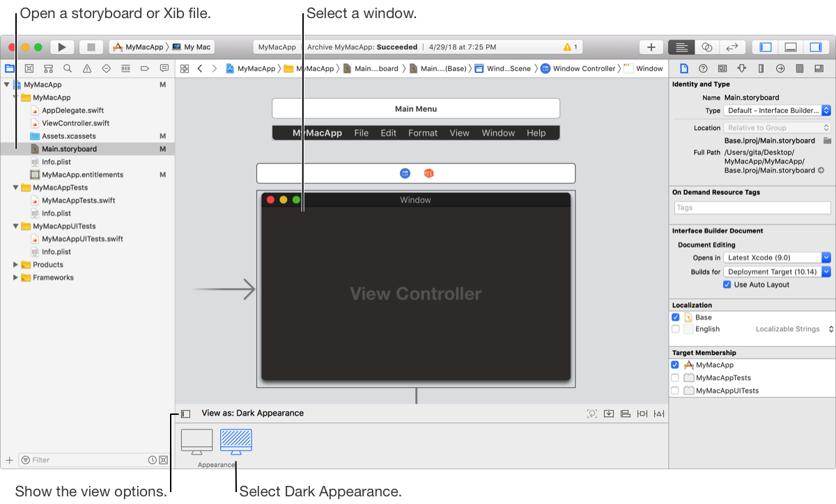
Task: Show the Attributes inspector
Action: 742,68
